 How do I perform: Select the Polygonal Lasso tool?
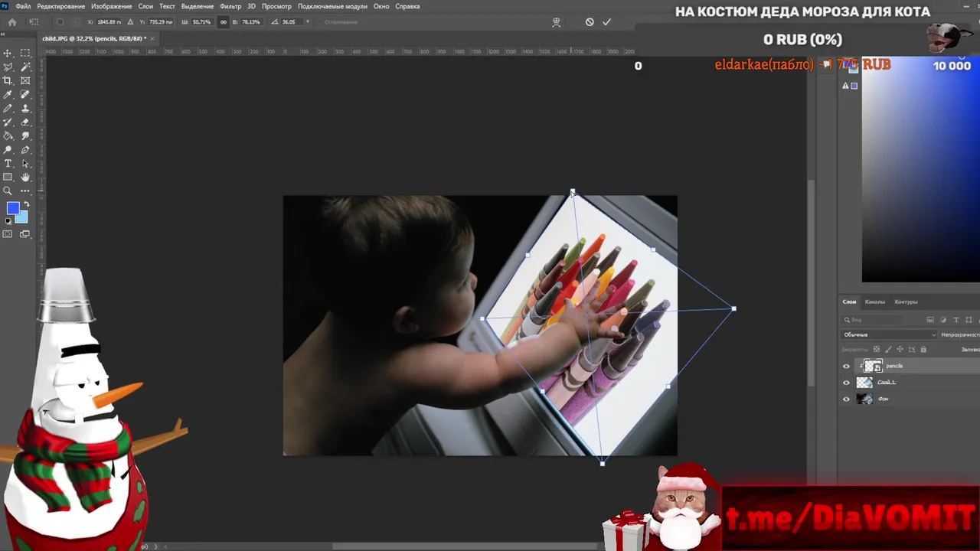click(x=8, y=67)
